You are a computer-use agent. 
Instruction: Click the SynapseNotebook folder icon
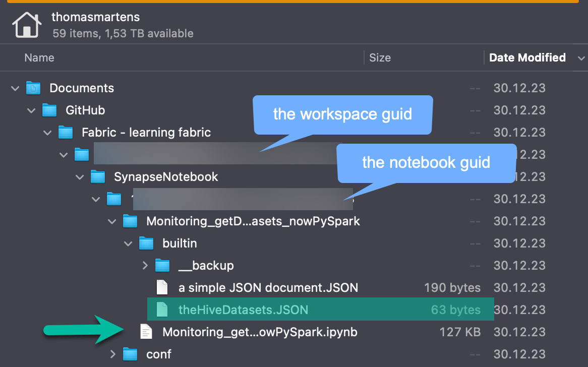point(98,176)
